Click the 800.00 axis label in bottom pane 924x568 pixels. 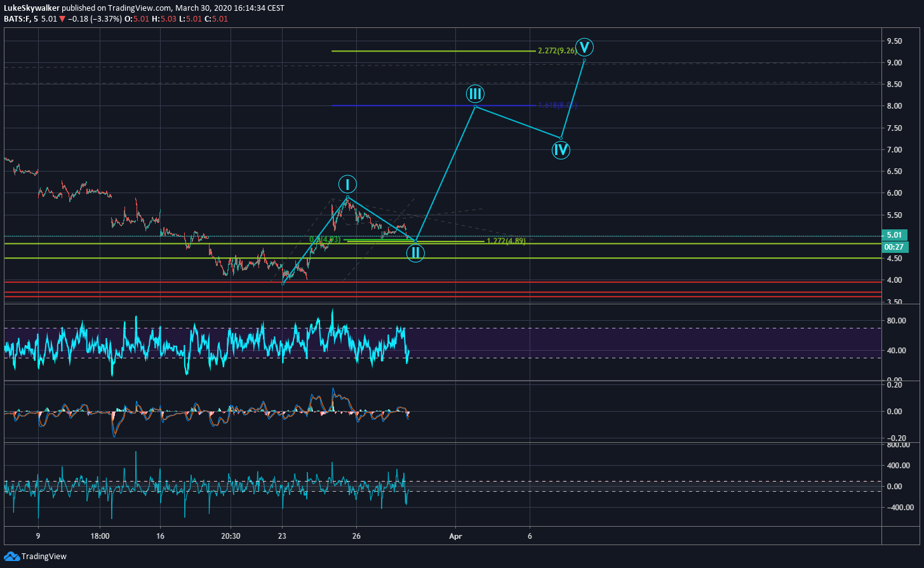coord(899,445)
